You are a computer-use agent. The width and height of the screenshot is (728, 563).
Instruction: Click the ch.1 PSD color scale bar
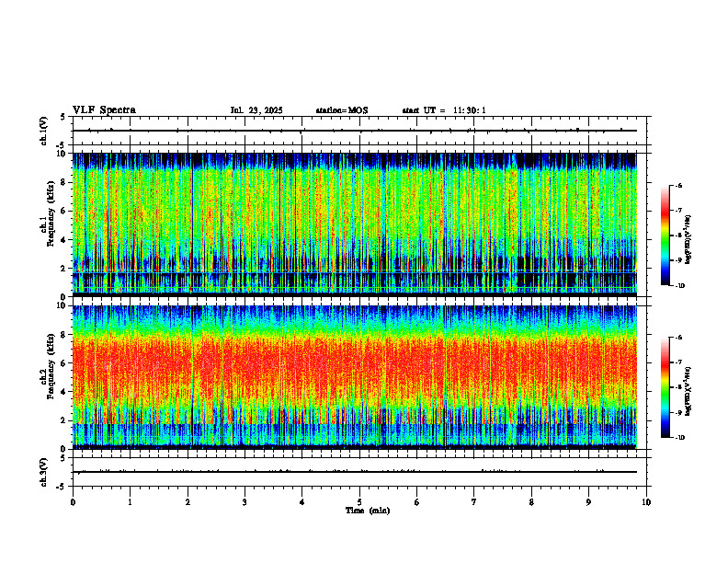[x=665, y=236]
